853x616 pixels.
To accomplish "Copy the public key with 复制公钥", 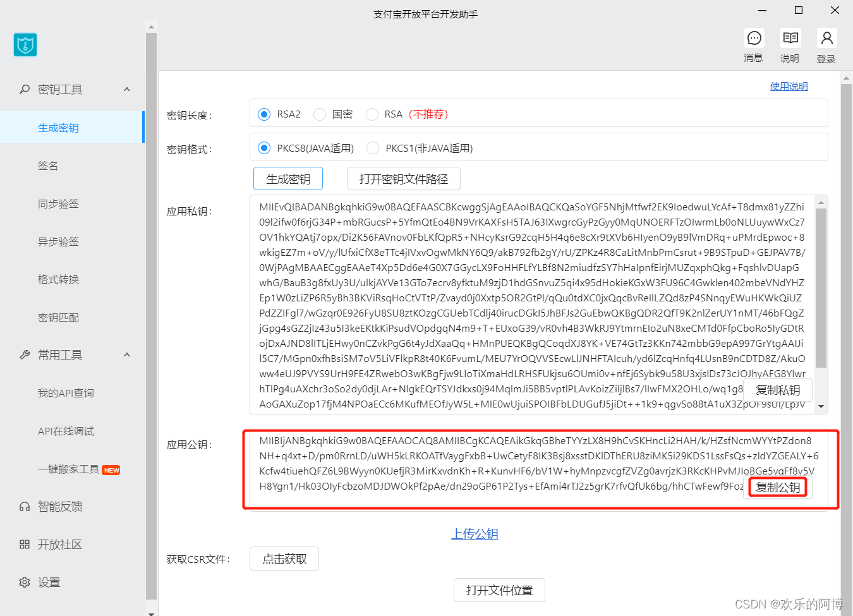I will click(x=778, y=487).
